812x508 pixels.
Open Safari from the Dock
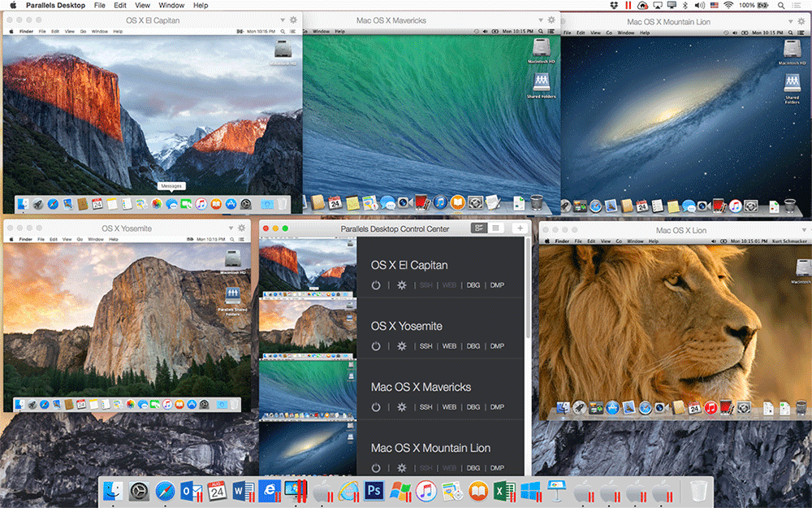pyautogui.click(x=164, y=491)
